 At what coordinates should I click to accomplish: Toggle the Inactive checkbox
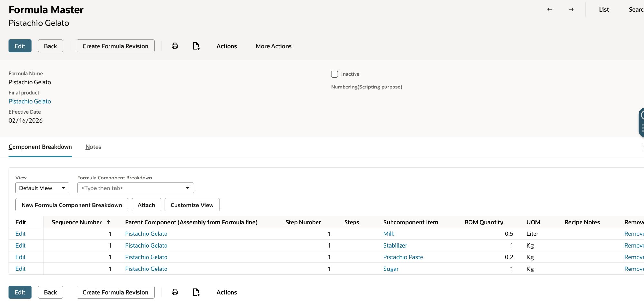(335, 74)
